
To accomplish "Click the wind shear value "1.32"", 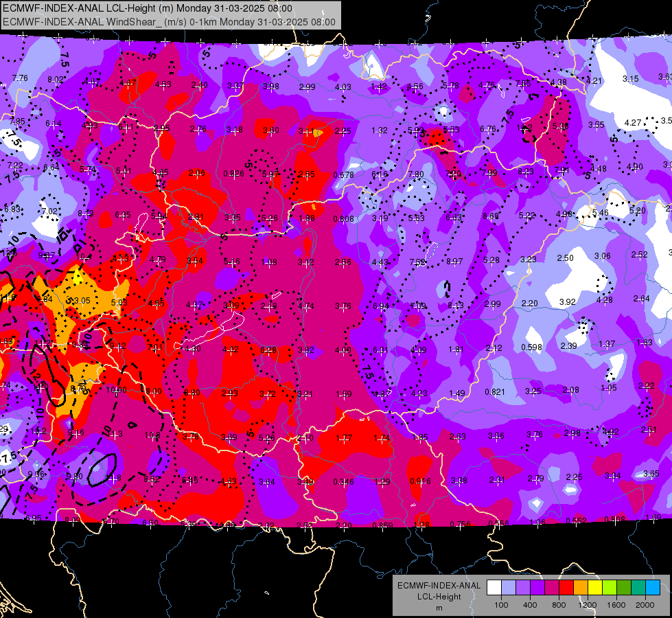I will click(380, 130).
